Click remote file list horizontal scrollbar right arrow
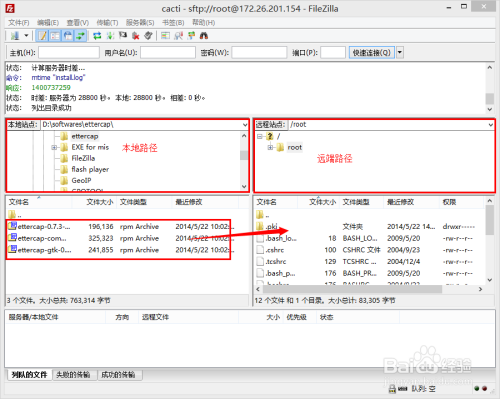The height and width of the screenshot is (399, 500). pos(480,289)
